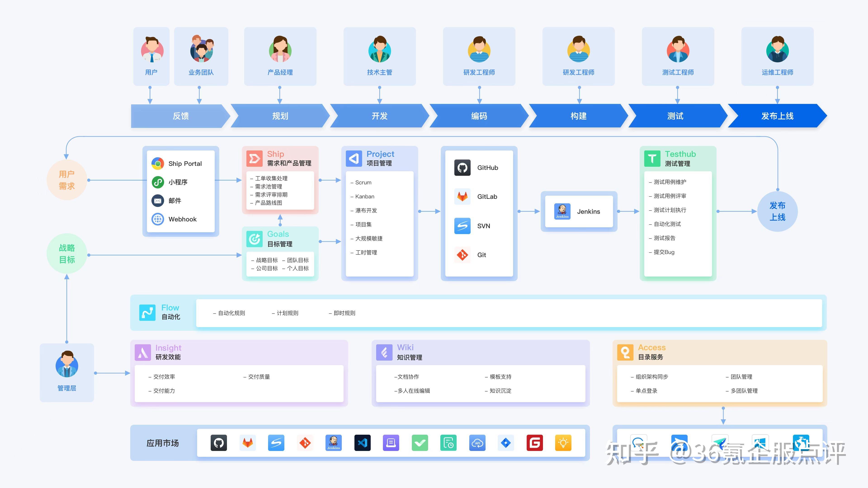
Task: Select the GitLab fox icon
Action: point(462,197)
